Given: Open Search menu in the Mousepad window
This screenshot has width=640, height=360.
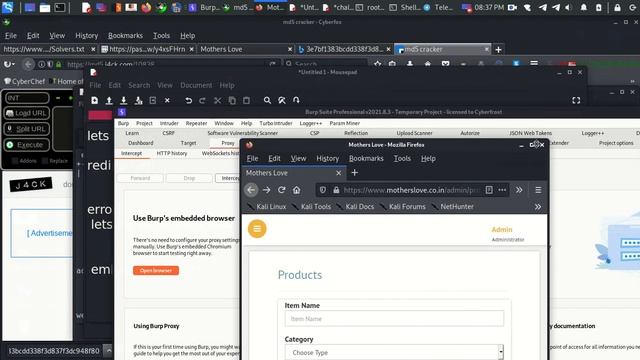Looking at the screenshot, I should [x=139, y=85].
